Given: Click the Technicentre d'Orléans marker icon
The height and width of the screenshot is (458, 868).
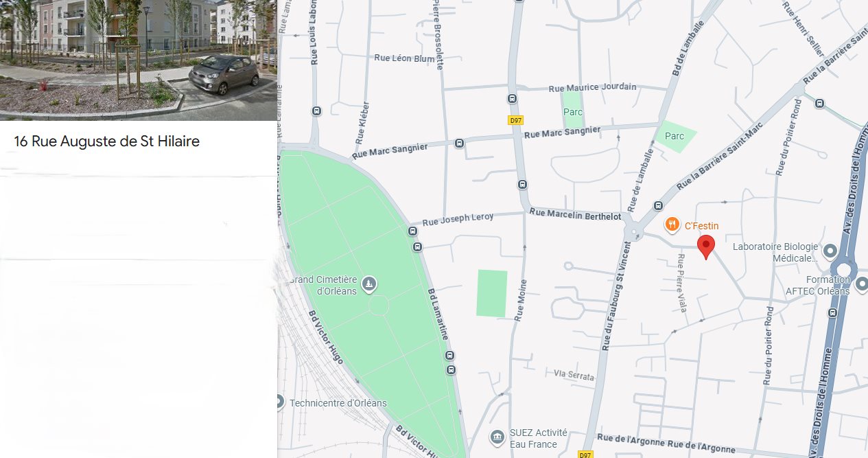Looking at the screenshot, I should click(x=279, y=402).
